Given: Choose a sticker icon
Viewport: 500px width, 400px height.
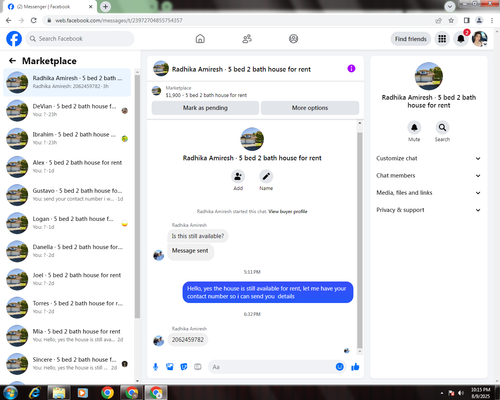Looking at the screenshot, I should pyautogui.click(x=184, y=367).
